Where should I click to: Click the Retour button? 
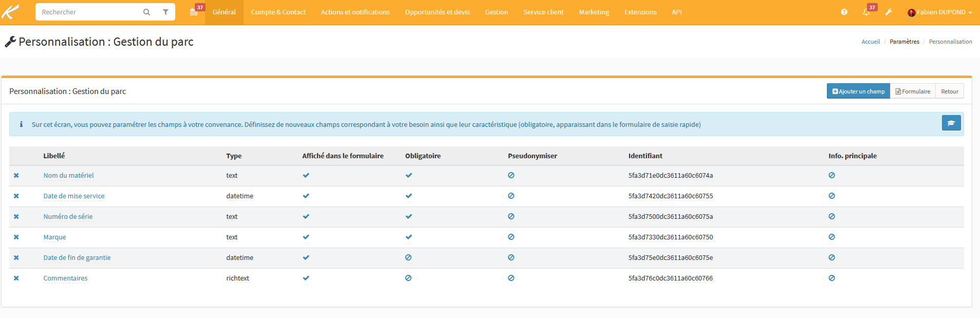pyautogui.click(x=950, y=91)
